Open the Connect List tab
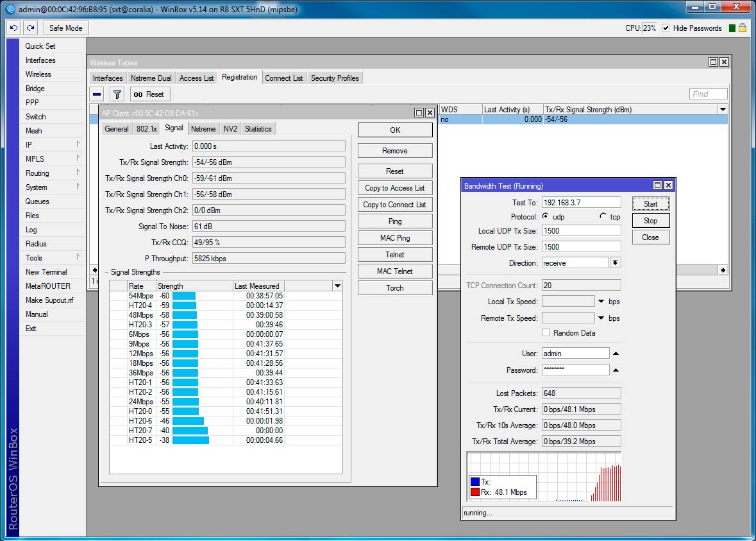Image resolution: width=756 pixels, height=541 pixels. (283, 78)
